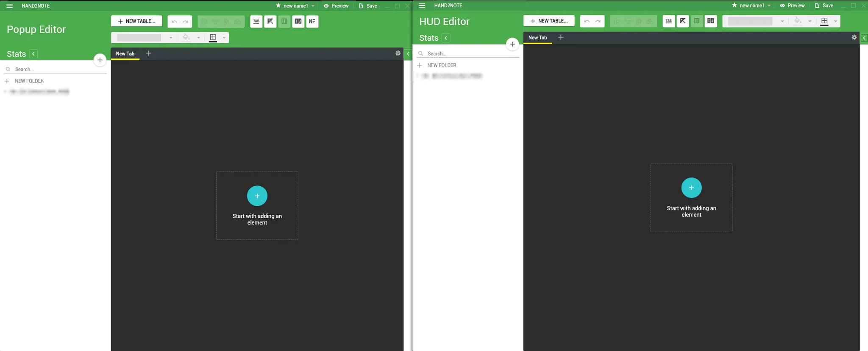
Task: Click the redo arrow in Popup Editor
Action: click(x=186, y=22)
